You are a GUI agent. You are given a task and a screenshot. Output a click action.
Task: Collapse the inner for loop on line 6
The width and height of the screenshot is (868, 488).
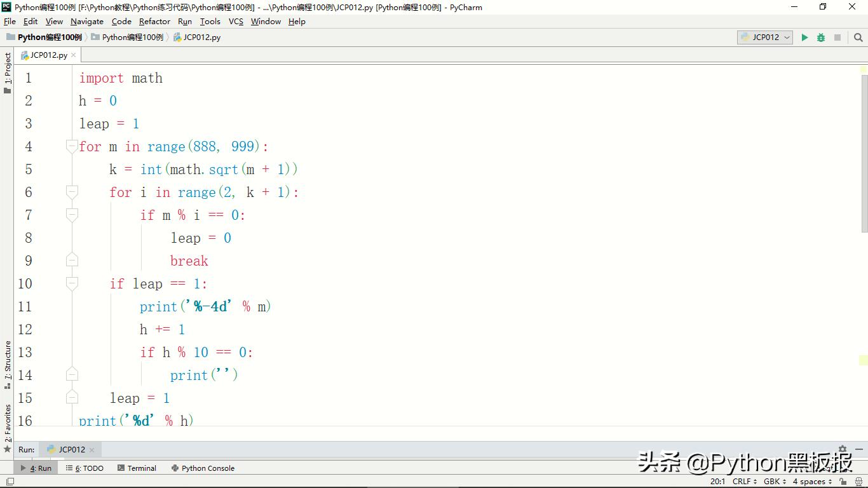point(72,193)
